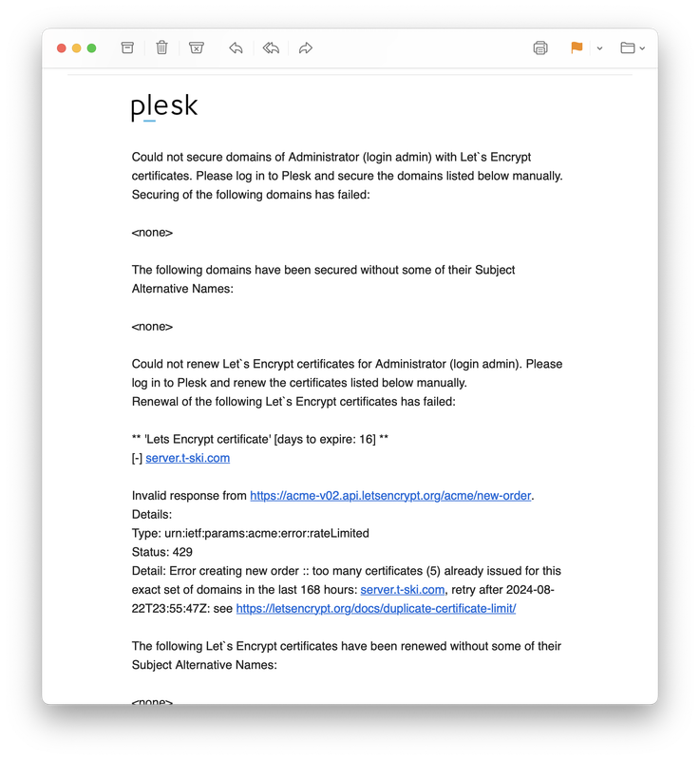Open the flag color dropdown arrow
Image resolution: width=700 pixels, height=760 pixels.
click(599, 48)
